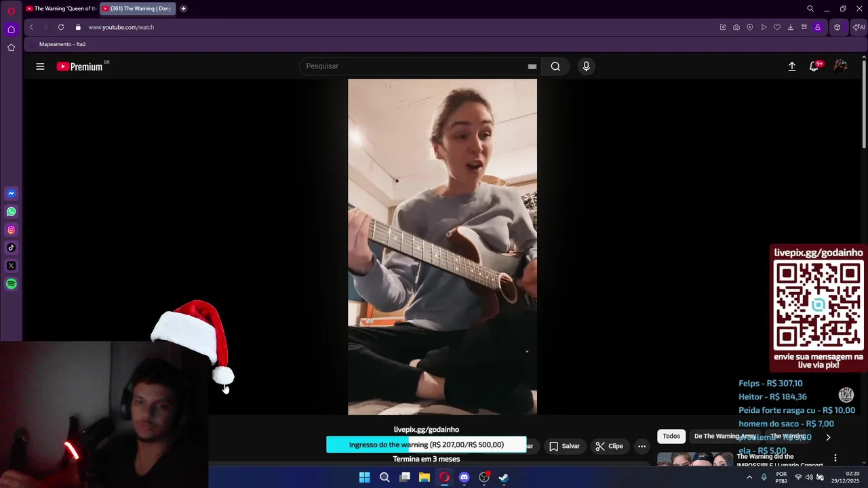Open Steam from the taskbar
Viewport: 868px width, 488px height.
tap(504, 477)
